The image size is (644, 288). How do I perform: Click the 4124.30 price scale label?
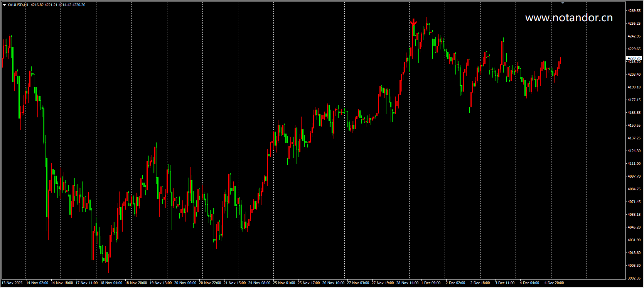(634, 151)
